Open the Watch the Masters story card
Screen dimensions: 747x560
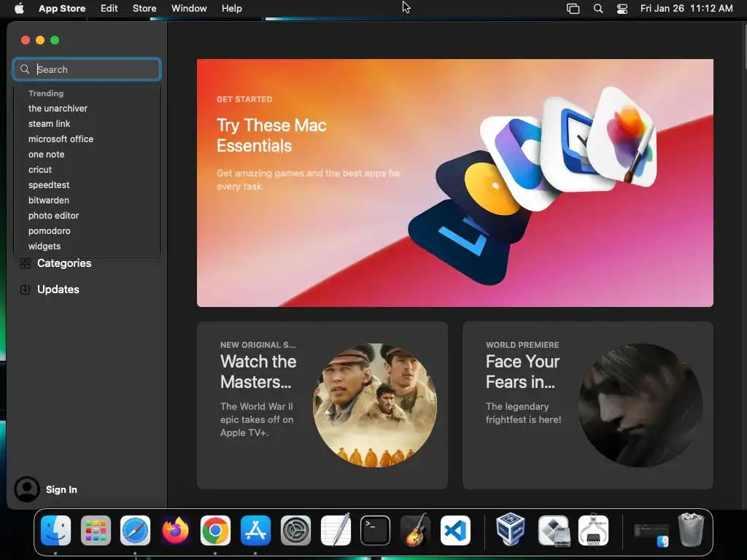tap(322, 405)
